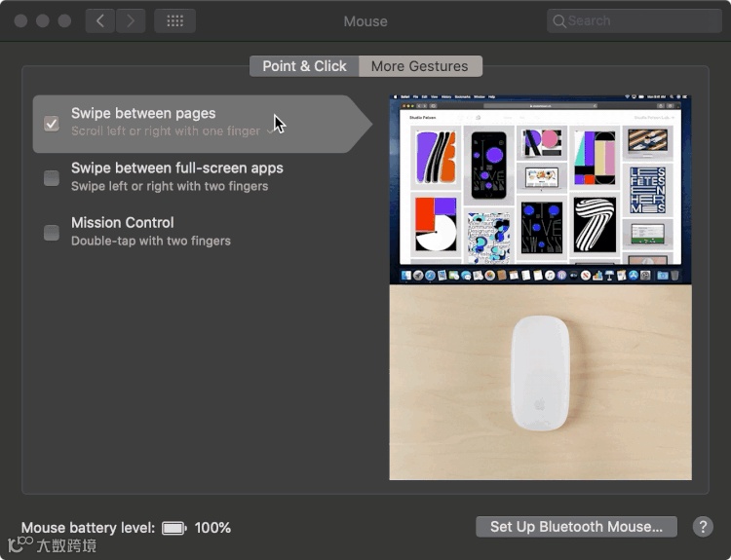Screen dimensions: 731x560
Task: Switch to the Point & Click tab
Action: tap(304, 66)
